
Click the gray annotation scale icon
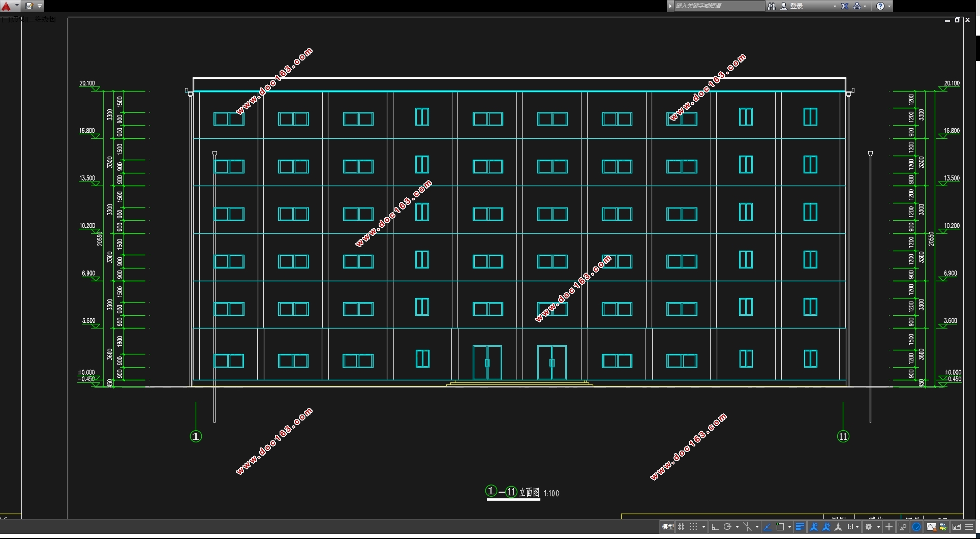(x=838, y=527)
